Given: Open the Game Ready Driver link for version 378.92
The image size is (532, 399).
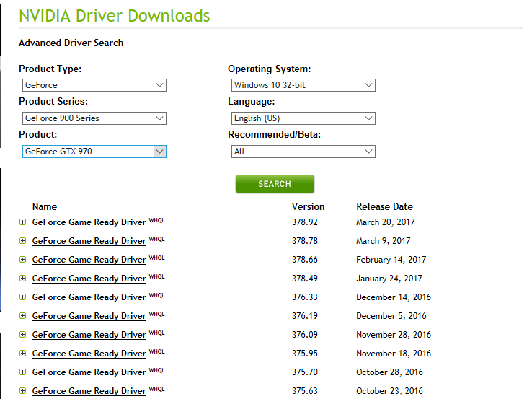Looking at the screenshot, I should point(89,222).
